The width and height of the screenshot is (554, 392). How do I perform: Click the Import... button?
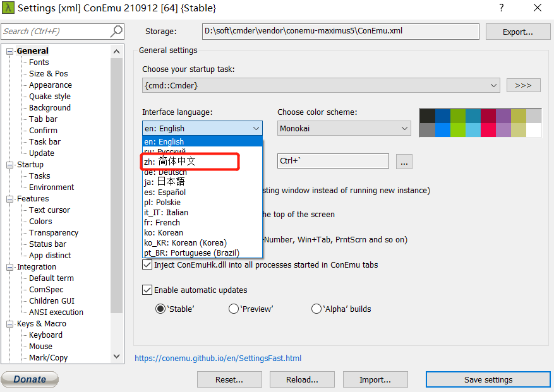375,379
